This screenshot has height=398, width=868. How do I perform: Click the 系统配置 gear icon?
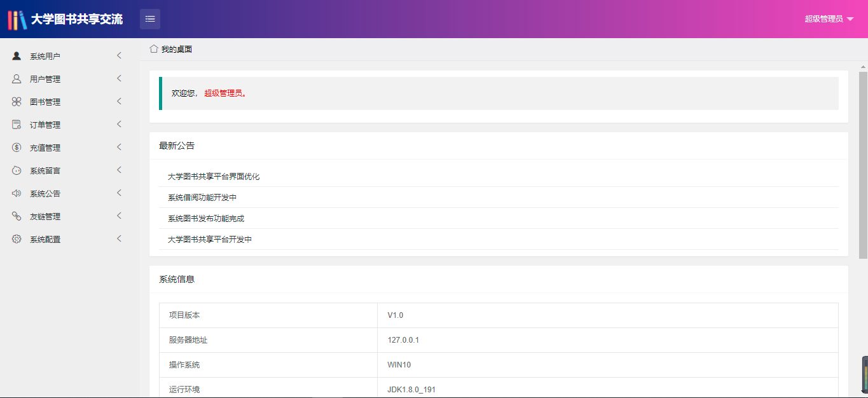pyautogui.click(x=17, y=239)
